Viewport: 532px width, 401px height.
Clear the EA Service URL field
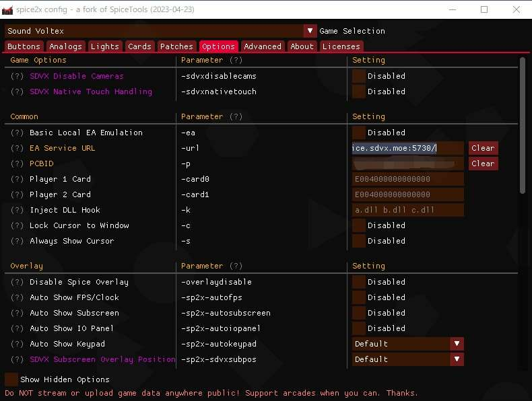tap(483, 148)
